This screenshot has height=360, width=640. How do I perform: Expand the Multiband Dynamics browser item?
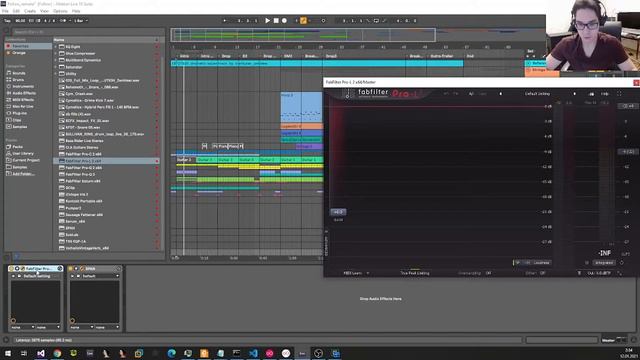(56, 60)
